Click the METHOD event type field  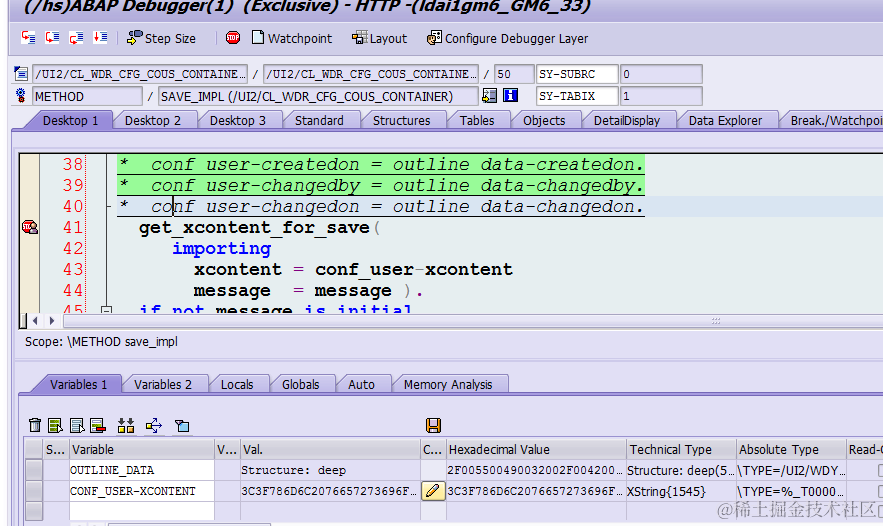click(x=87, y=96)
